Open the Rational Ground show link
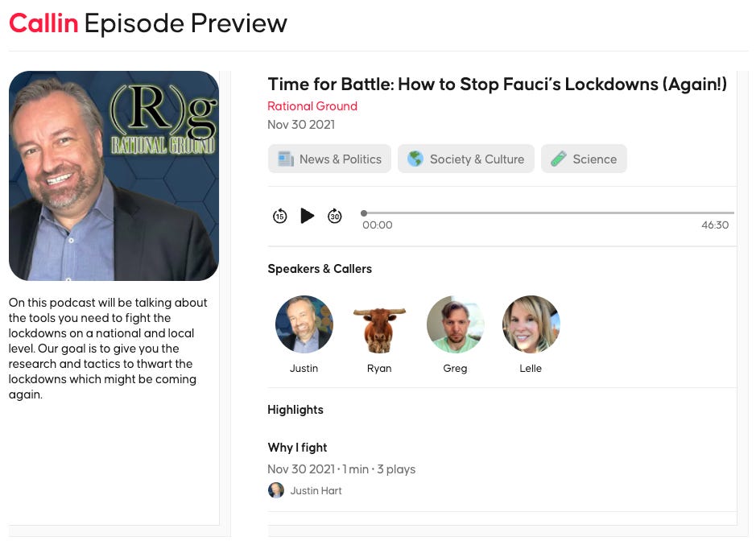This screenshot has height=545, width=756. (x=312, y=106)
